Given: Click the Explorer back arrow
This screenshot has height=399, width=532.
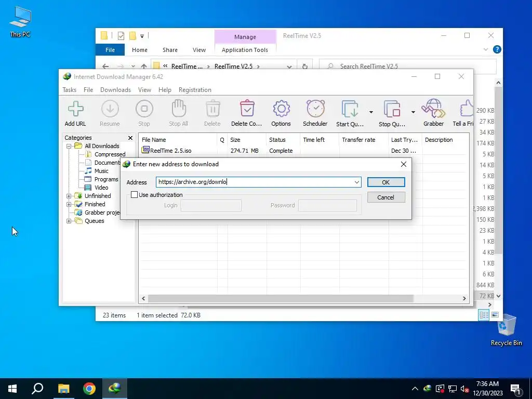Looking at the screenshot, I should (x=105, y=66).
